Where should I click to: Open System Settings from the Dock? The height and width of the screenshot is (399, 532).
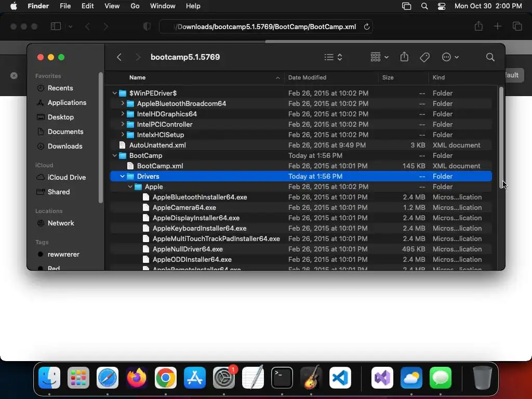[x=224, y=378]
